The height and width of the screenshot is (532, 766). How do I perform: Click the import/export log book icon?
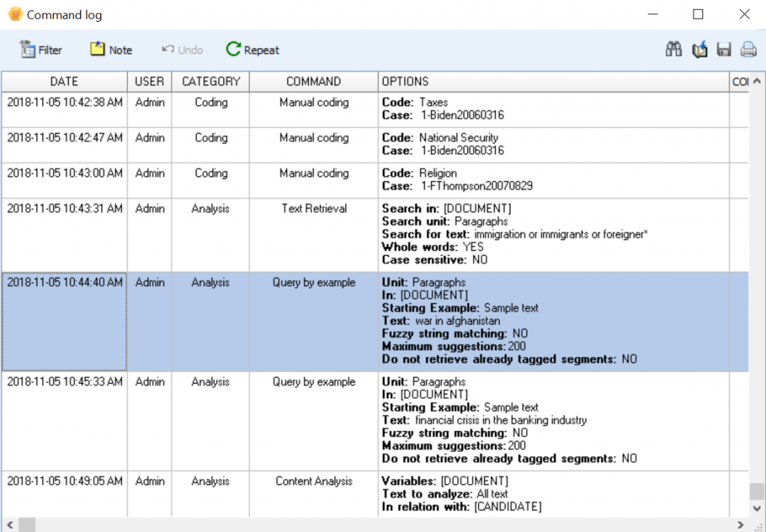699,49
